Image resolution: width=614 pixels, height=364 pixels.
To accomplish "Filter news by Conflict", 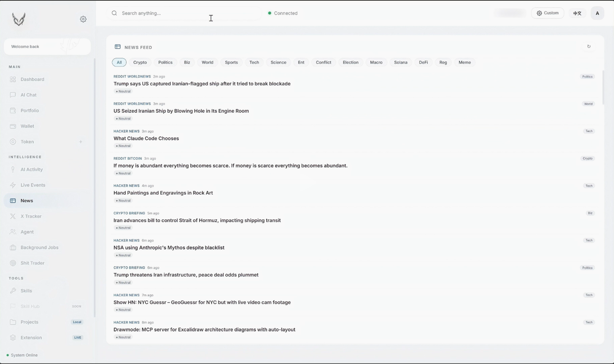I will click(323, 62).
